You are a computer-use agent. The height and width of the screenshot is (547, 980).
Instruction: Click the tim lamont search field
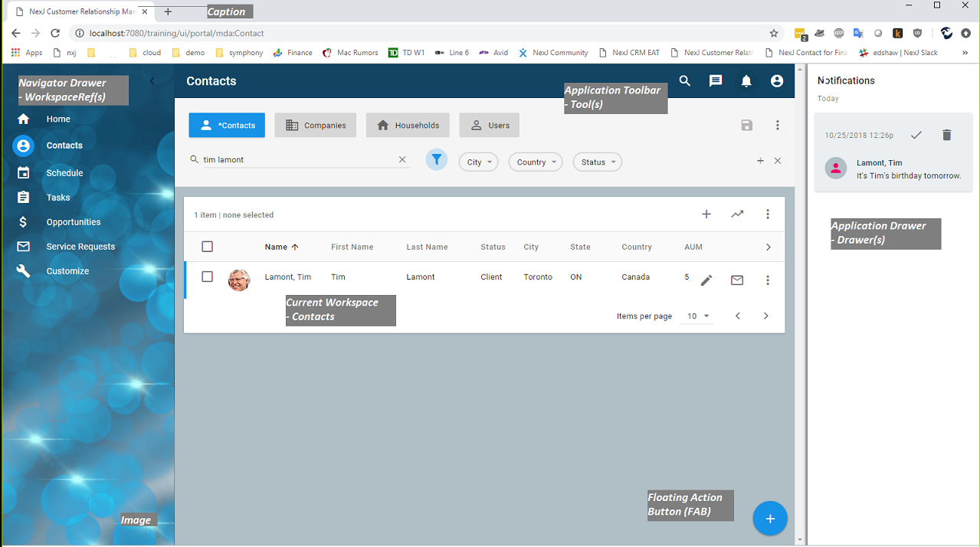click(295, 160)
